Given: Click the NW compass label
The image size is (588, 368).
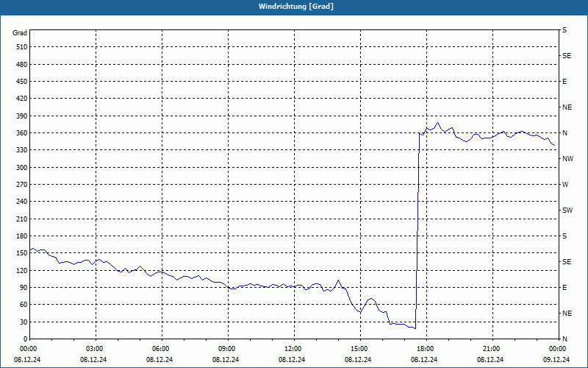Looking at the screenshot, I should click(x=567, y=159).
